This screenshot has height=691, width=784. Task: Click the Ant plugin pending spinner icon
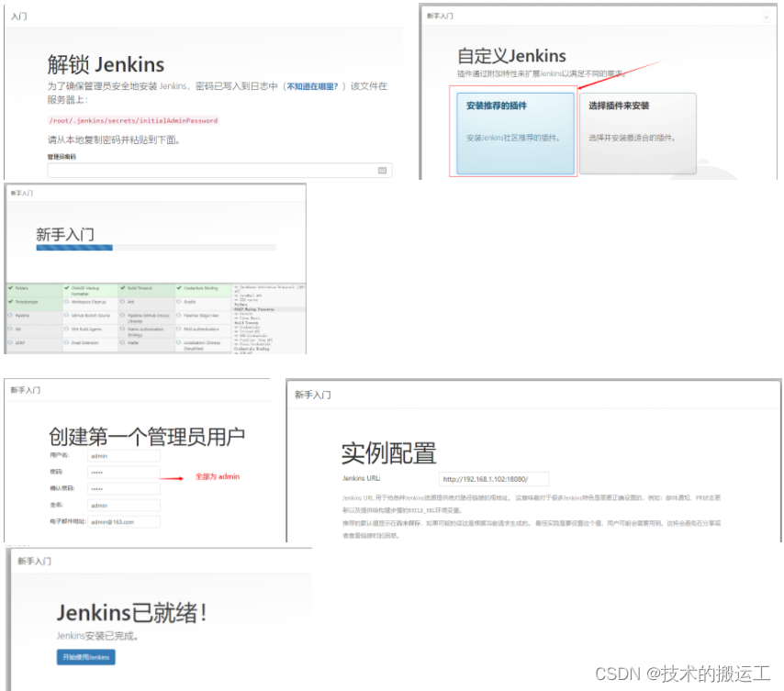[x=122, y=302]
